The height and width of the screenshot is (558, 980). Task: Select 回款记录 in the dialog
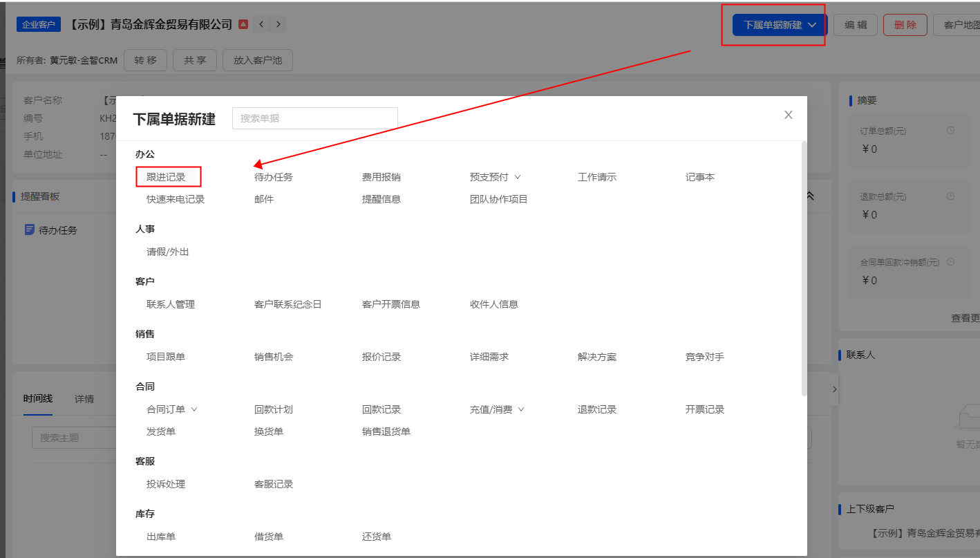pyautogui.click(x=381, y=409)
